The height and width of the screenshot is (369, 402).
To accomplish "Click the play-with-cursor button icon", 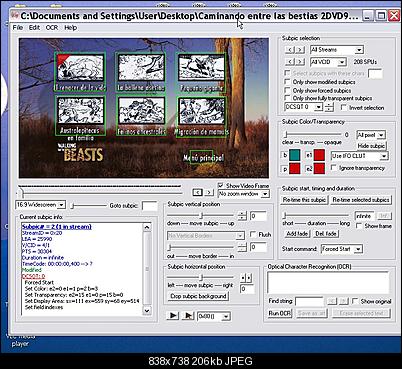I will pyautogui.click(x=188, y=315).
